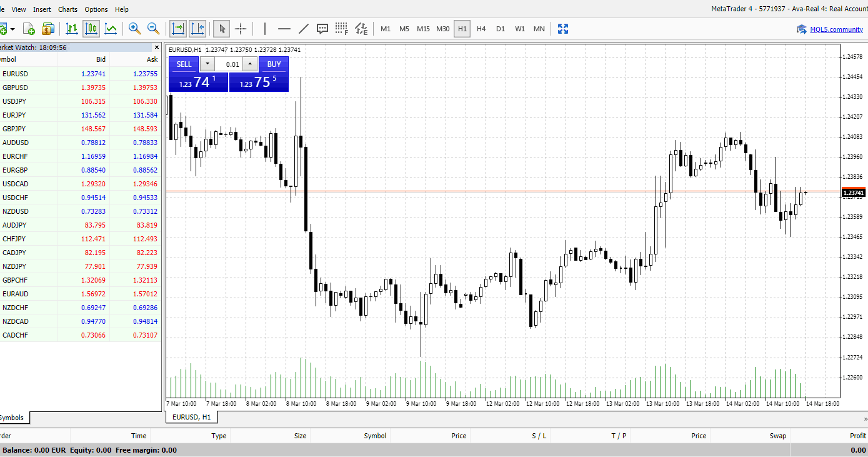Open the Charts menu
This screenshot has height=457, width=868.
pos(67,9)
